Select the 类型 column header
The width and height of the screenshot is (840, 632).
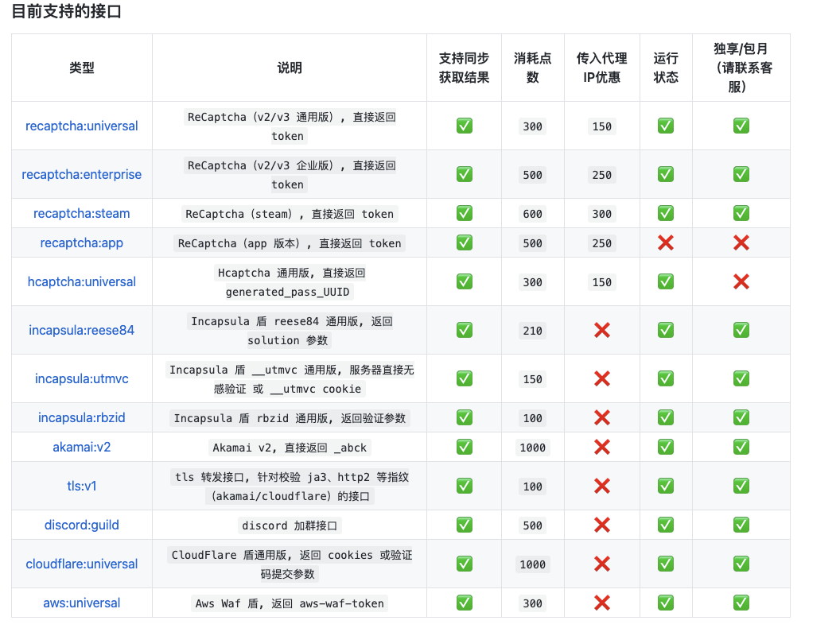click(x=81, y=68)
